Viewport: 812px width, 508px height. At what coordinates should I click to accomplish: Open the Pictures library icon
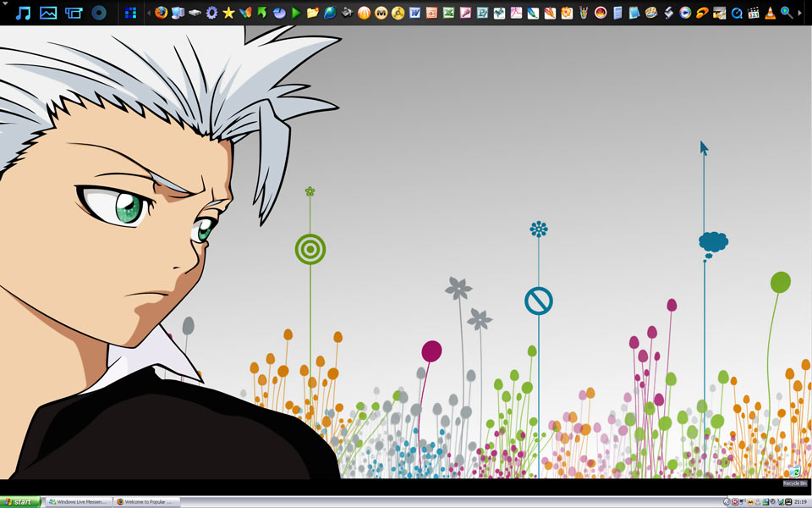(x=48, y=13)
